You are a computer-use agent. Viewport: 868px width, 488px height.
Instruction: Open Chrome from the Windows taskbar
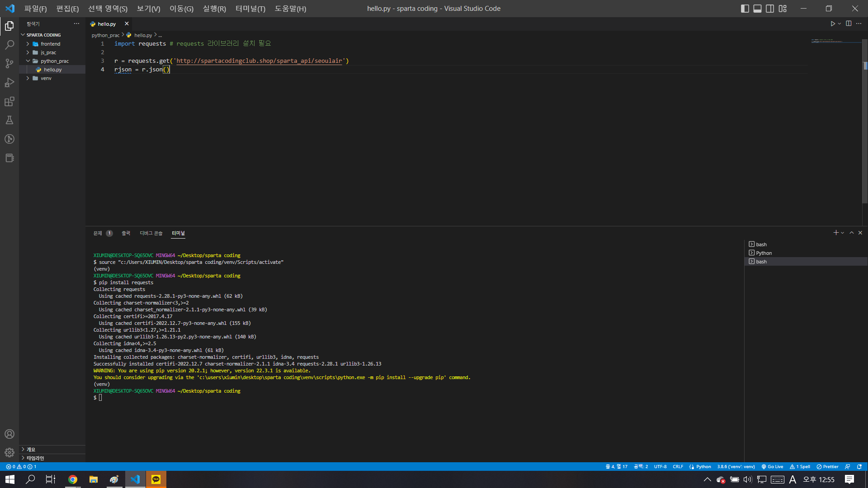pos(72,479)
